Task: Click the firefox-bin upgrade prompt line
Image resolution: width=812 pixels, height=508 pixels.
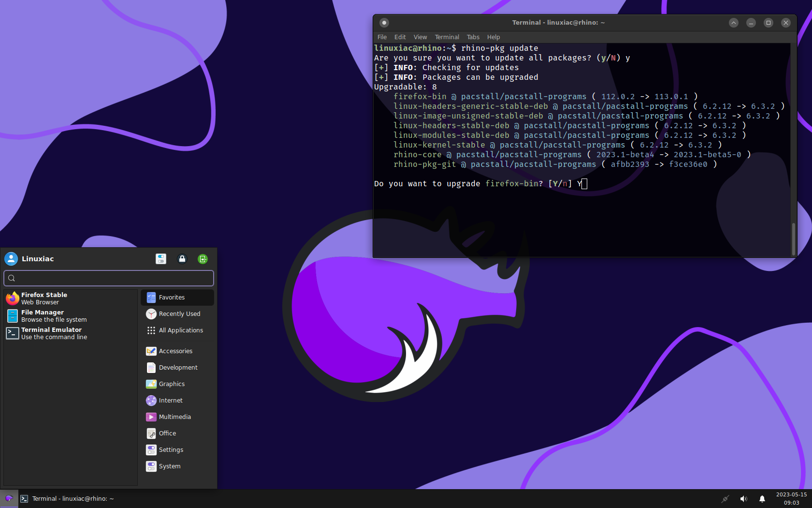Action: click(x=480, y=184)
